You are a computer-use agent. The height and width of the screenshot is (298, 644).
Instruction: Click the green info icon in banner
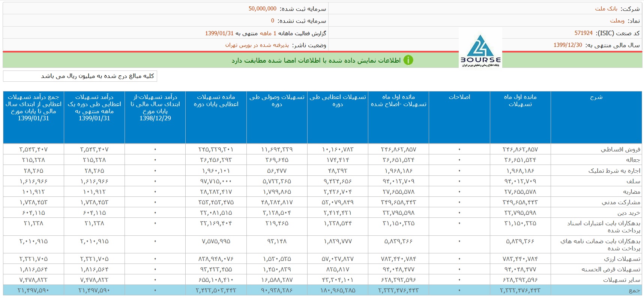pyautogui.click(x=408, y=60)
